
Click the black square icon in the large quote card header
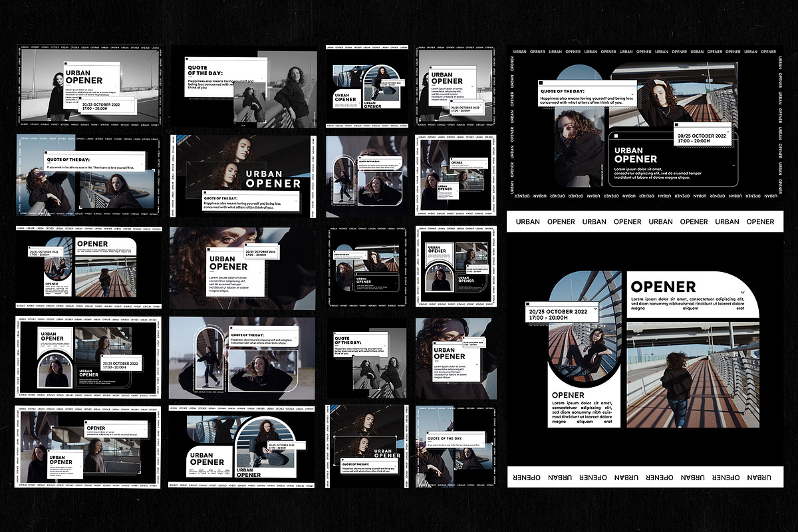[539, 82]
